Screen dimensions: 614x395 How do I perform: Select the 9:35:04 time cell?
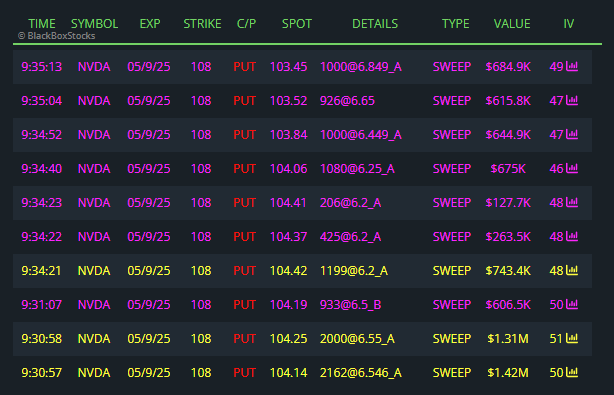(x=42, y=101)
